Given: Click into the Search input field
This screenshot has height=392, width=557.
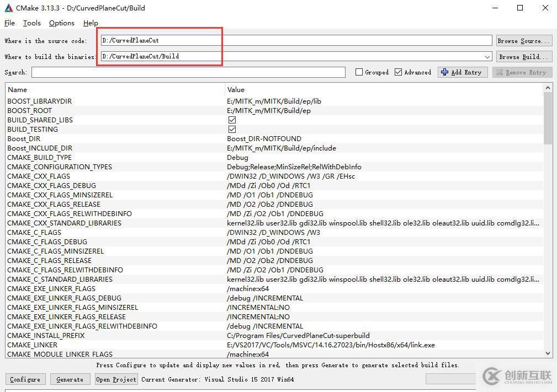Looking at the screenshot, I should click(x=188, y=72).
